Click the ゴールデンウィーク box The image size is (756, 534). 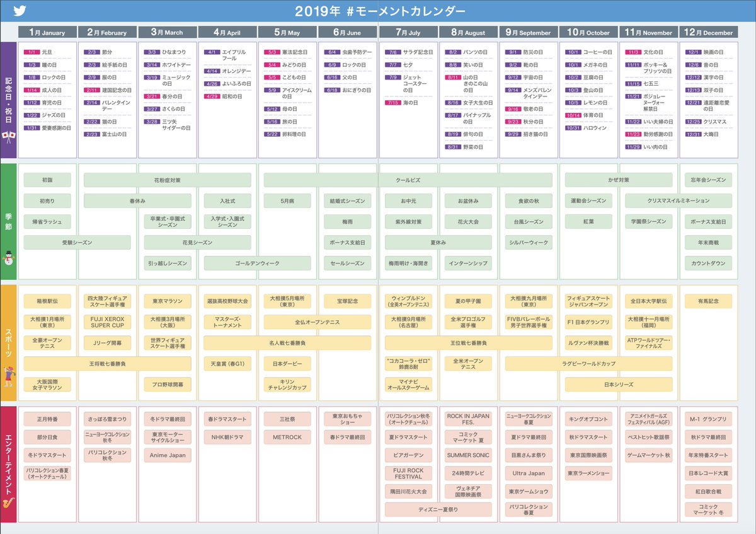coord(257,264)
